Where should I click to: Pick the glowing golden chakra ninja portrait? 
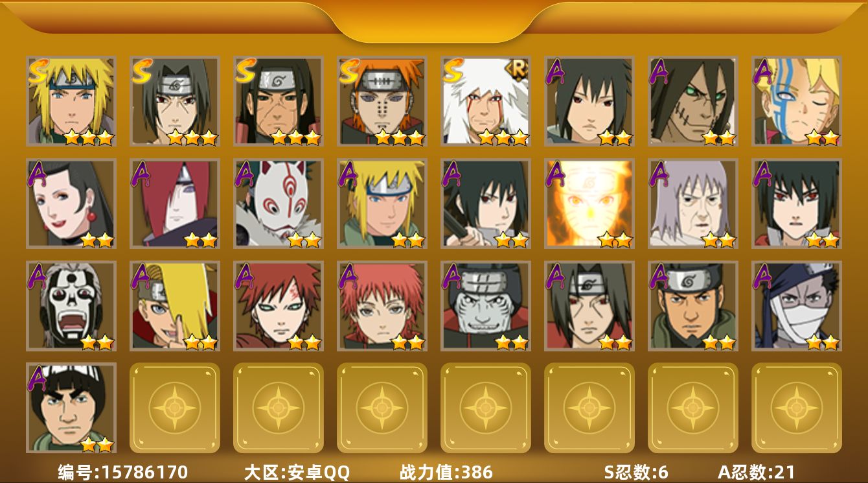589,204
